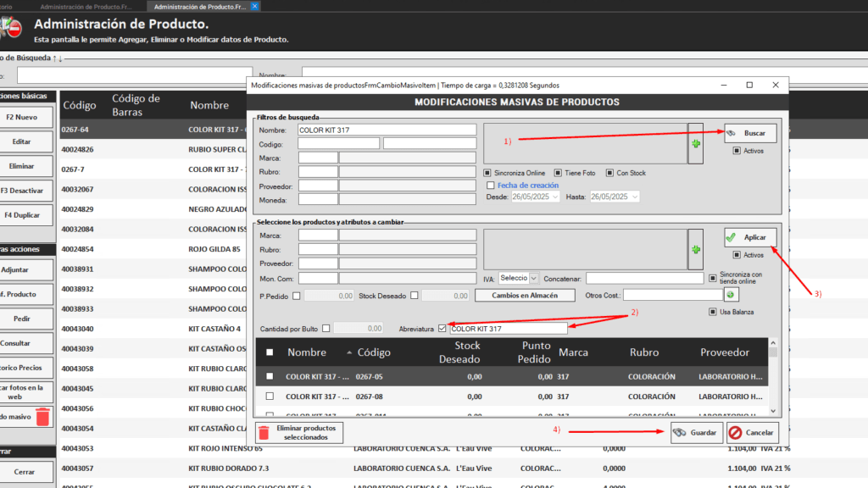Click the Editar sidebar button
The height and width of the screenshot is (488, 868).
click(25, 141)
